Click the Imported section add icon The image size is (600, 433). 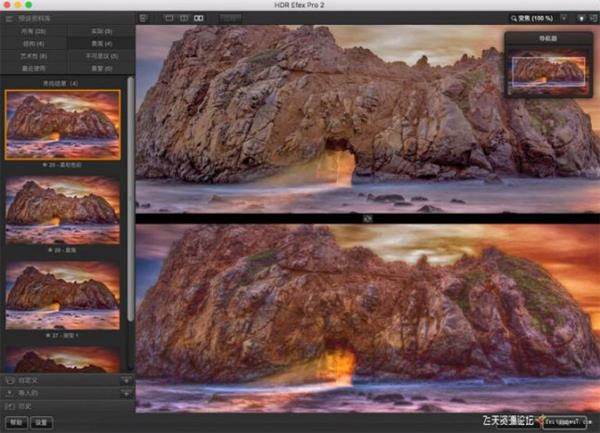click(x=125, y=393)
